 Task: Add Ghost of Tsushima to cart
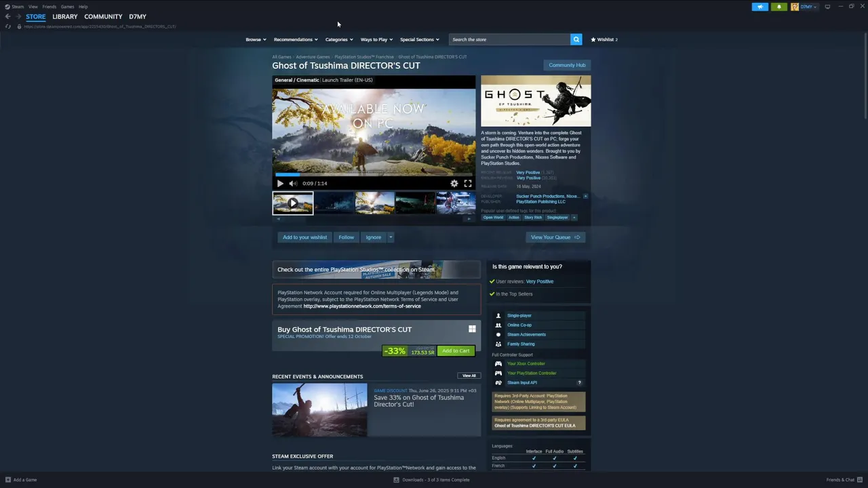[x=456, y=350]
